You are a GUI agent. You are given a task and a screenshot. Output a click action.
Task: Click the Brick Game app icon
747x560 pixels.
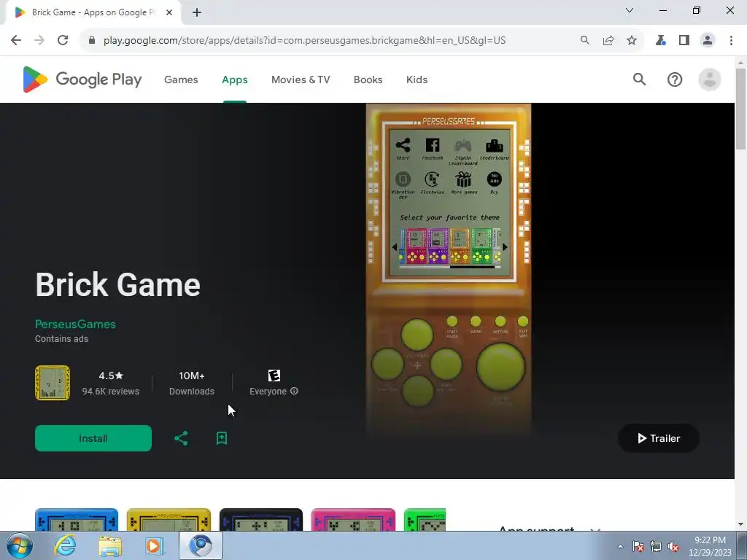coord(53,383)
